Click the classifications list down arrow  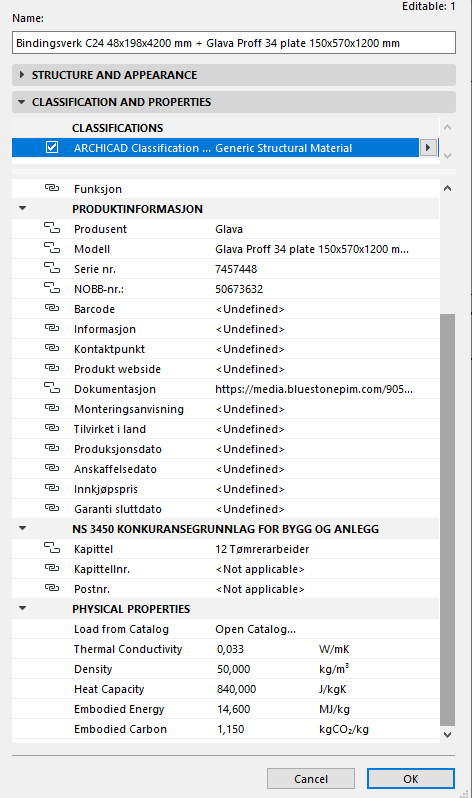pyautogui.click(x=448, y=156)
